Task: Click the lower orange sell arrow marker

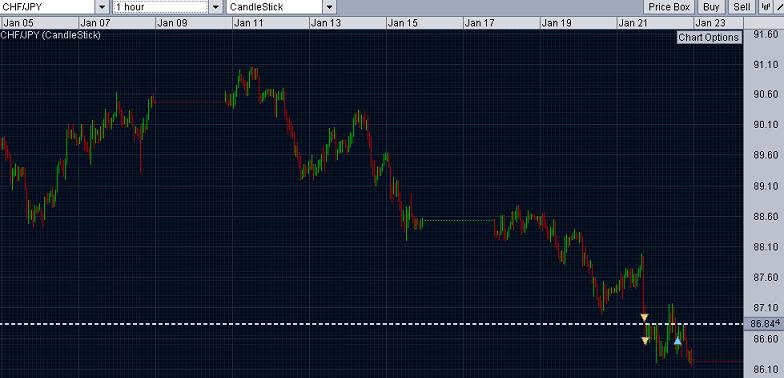Action: click(645, 341)
